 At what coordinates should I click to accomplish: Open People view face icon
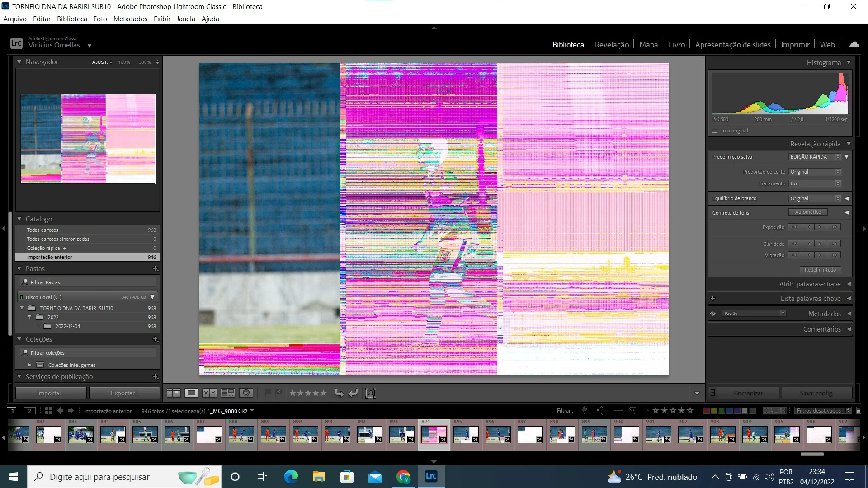coord(246,393)
